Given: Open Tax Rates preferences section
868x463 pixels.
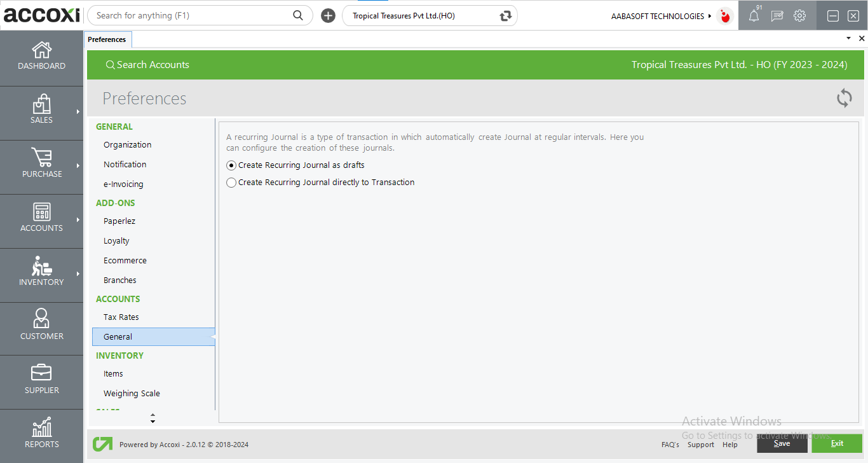Looking at the screenshot, I should [x=121, y=317].
